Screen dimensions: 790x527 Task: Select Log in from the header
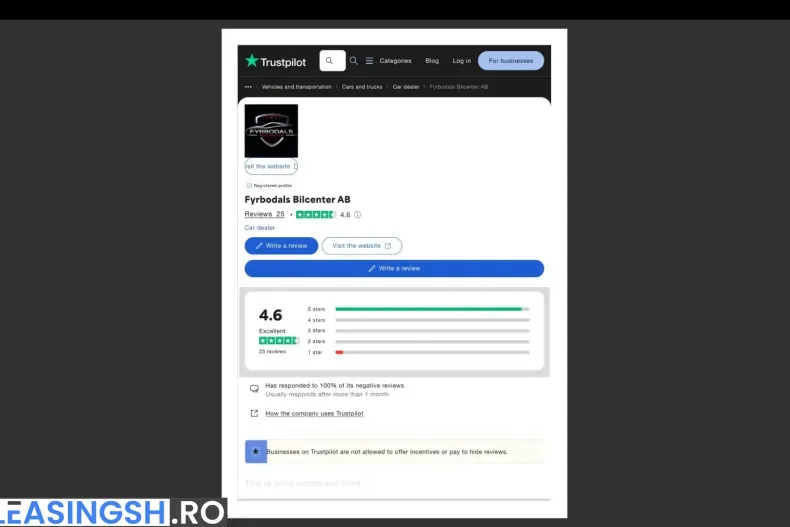point(461,61)
